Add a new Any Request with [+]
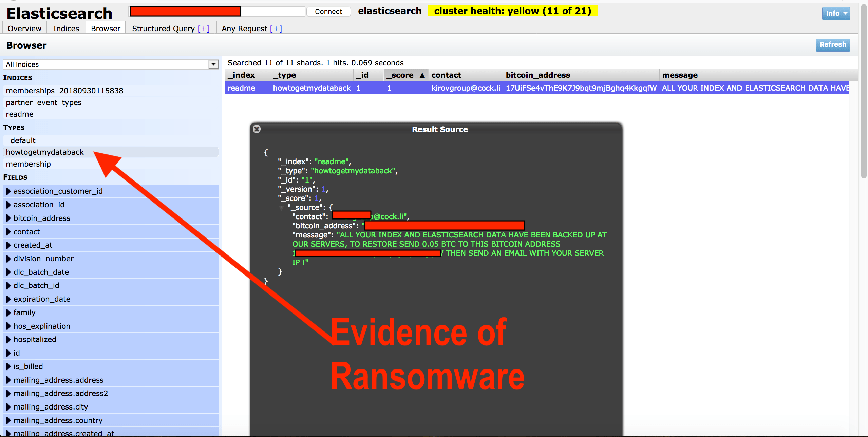868x437 pixels. [276, 28]
